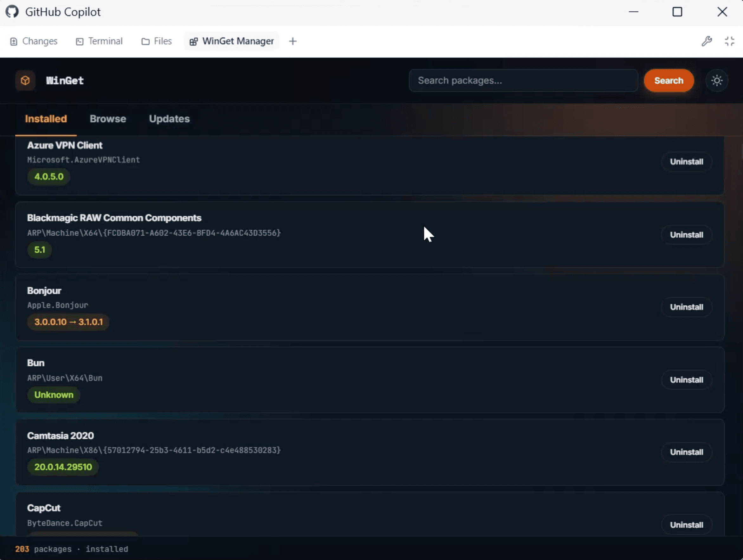Click the GitHub Copilot logo icon
This screenshot has height=560, width=743.
(x=12, y=12)
